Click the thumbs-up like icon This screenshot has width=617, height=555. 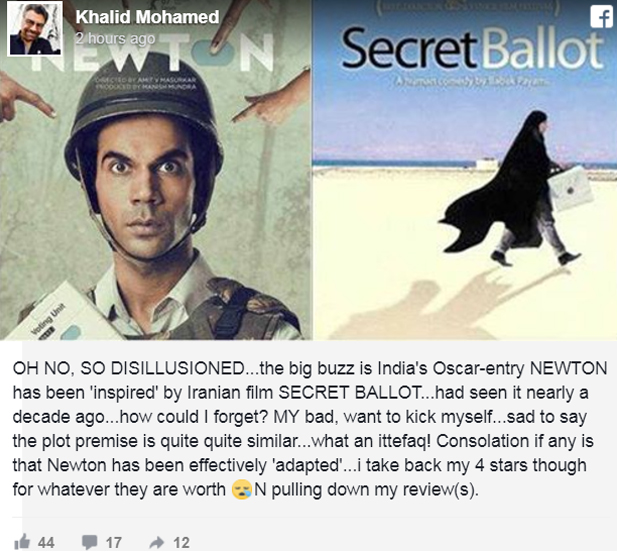click(22, 542)
